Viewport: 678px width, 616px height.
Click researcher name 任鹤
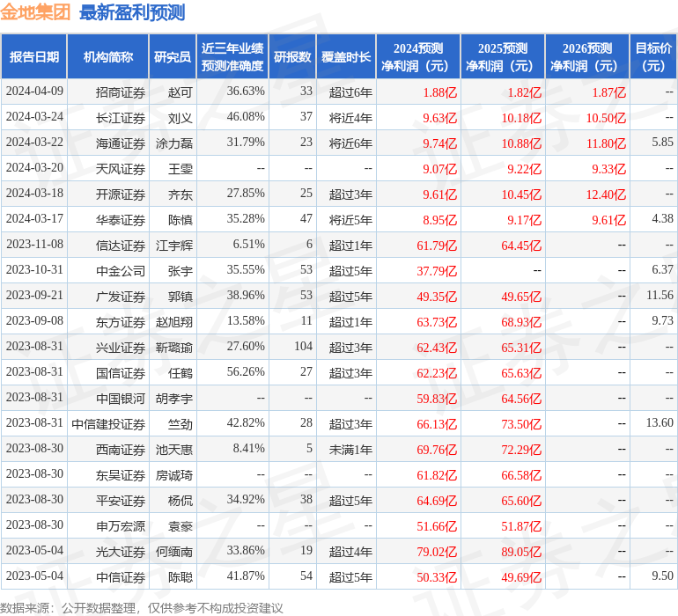180,372
